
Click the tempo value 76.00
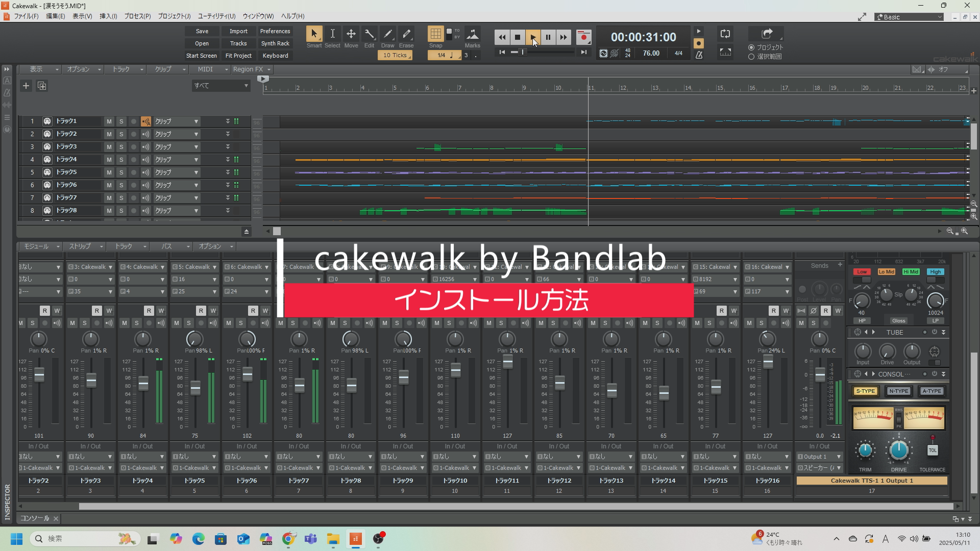[x=651, y=53]
